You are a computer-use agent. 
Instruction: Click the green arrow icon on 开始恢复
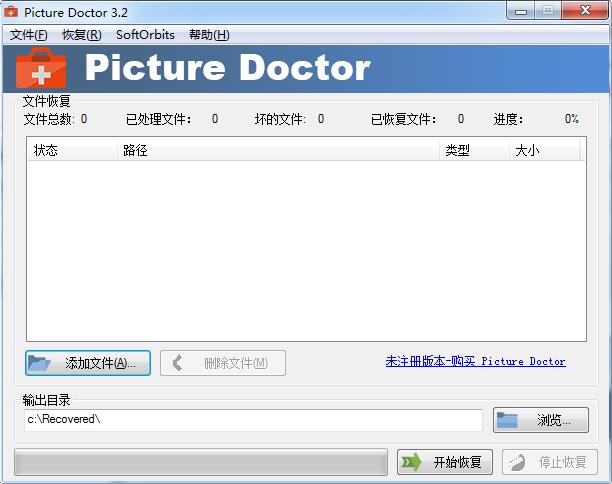(412, 462)
